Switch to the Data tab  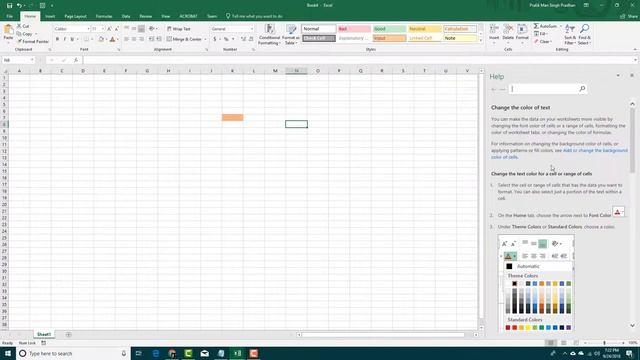pos(126,16)
